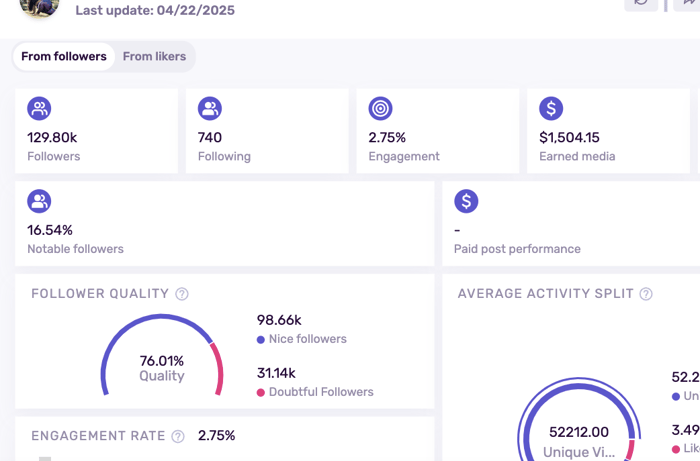
Task: Switch to the From likers tab
Action: pyautogui.click(x=154, y=57)
